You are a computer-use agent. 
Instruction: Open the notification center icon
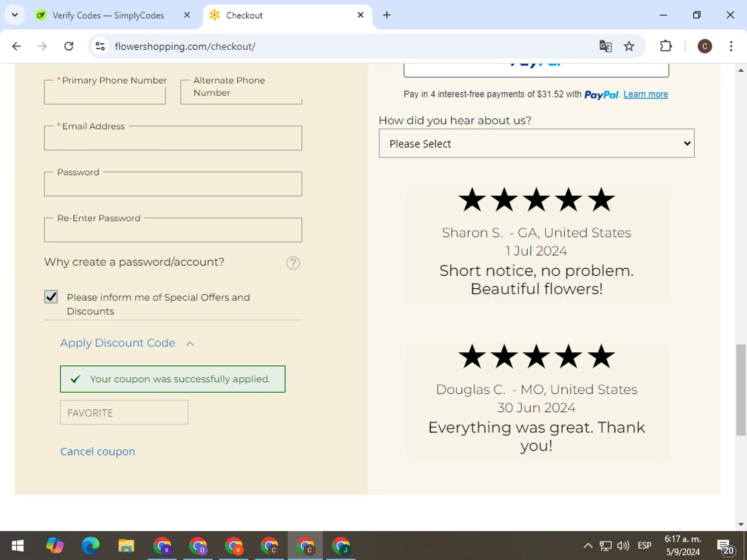pyautogui.click(x=725, y=547)
